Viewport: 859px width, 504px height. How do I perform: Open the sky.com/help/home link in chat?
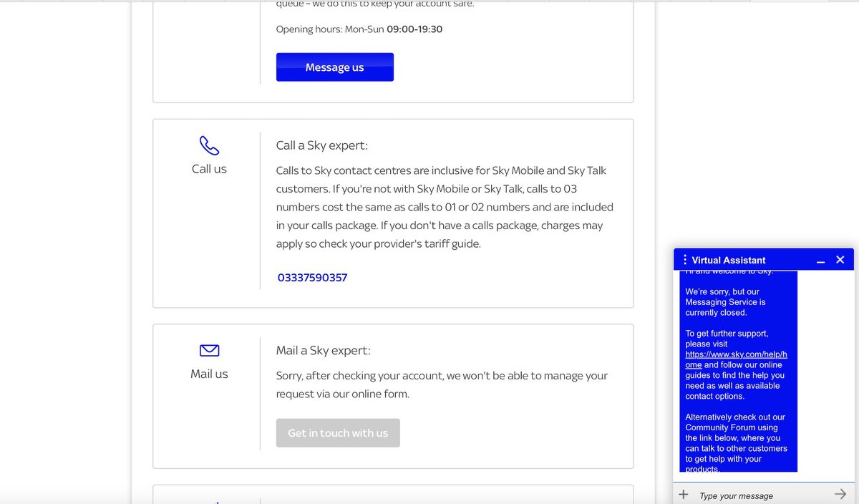736,359
